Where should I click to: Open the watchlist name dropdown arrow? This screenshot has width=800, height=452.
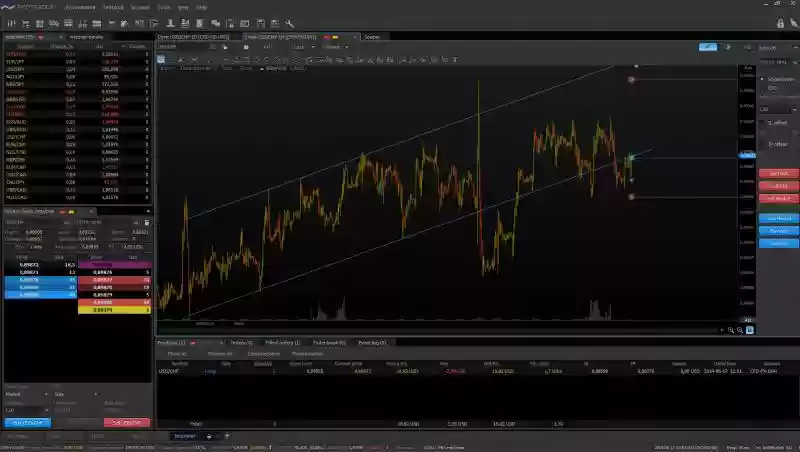(60, 37)
